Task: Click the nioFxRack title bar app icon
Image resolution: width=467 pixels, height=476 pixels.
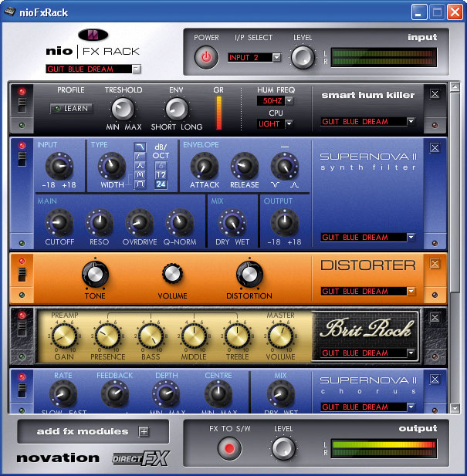Action: coord(10,12)
